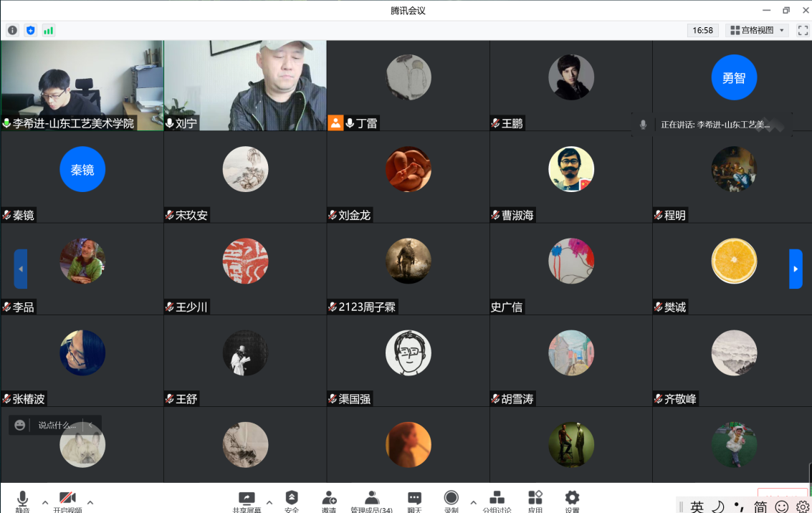This screenshot has width=812, height=513.
Task: Check the green network signal icon
Action: (48, 30)
